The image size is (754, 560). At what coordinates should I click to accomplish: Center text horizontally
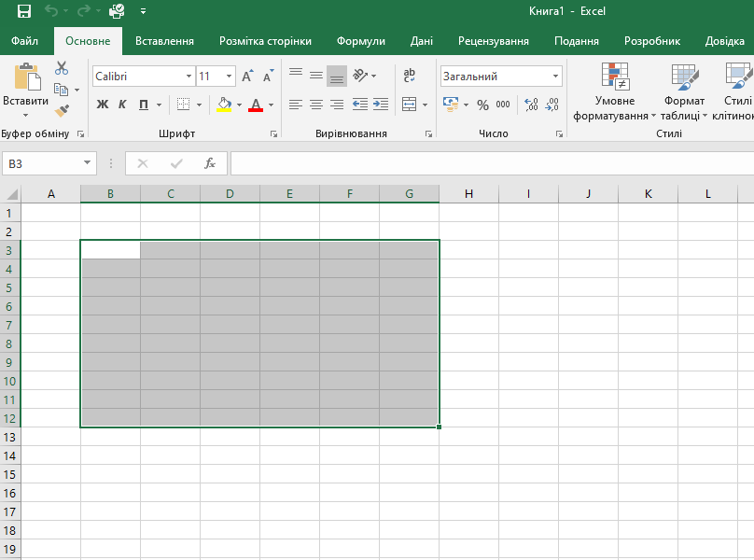pos(316,105)
